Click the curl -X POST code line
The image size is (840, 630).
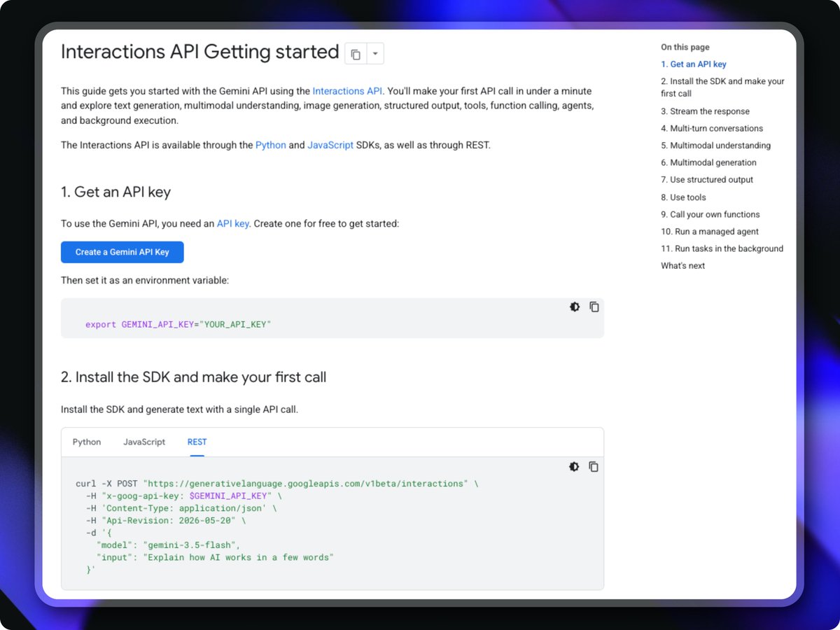click(x=277, y=484)
